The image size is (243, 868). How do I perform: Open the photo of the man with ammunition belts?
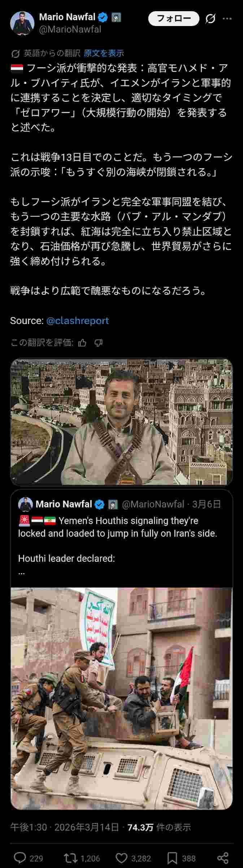(x=122, y=422)
